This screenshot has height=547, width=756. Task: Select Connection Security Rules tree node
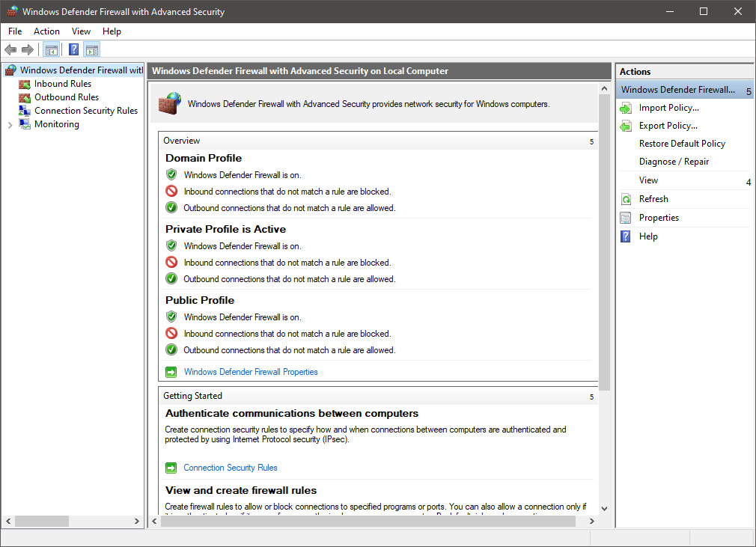tap(86, 111)
